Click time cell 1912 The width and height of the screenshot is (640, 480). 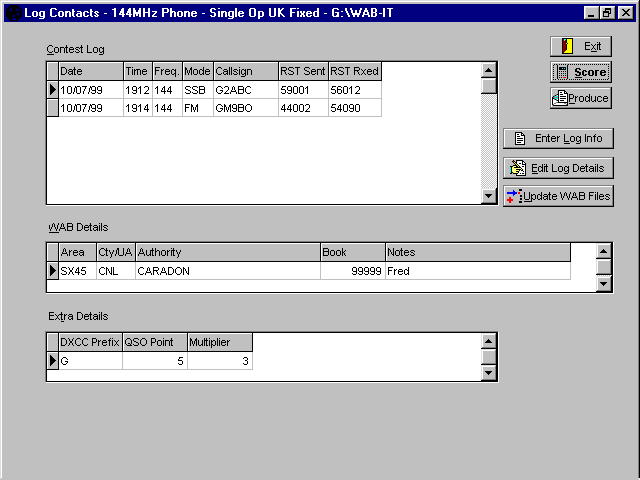coord(138,90)
